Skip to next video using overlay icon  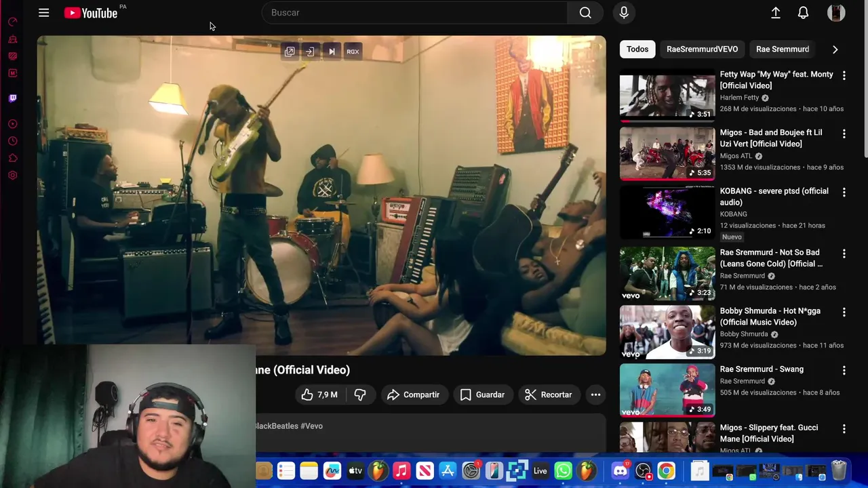click(x=332, y=52)
